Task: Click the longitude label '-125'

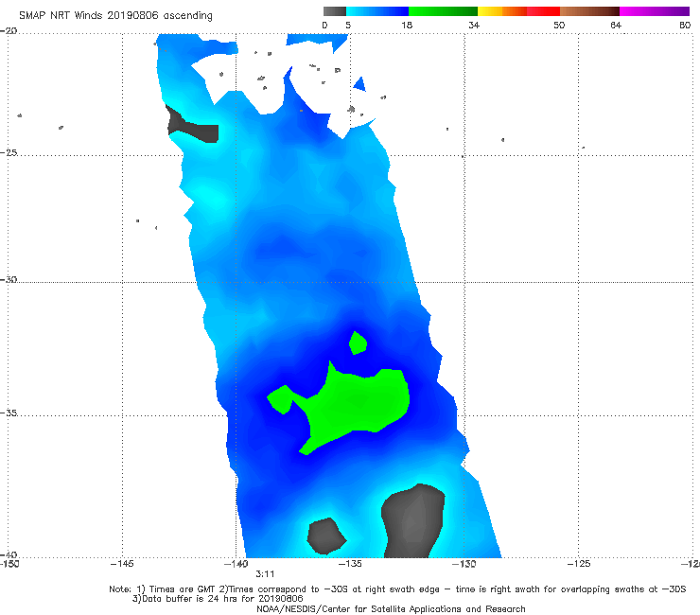Action: 579,564
